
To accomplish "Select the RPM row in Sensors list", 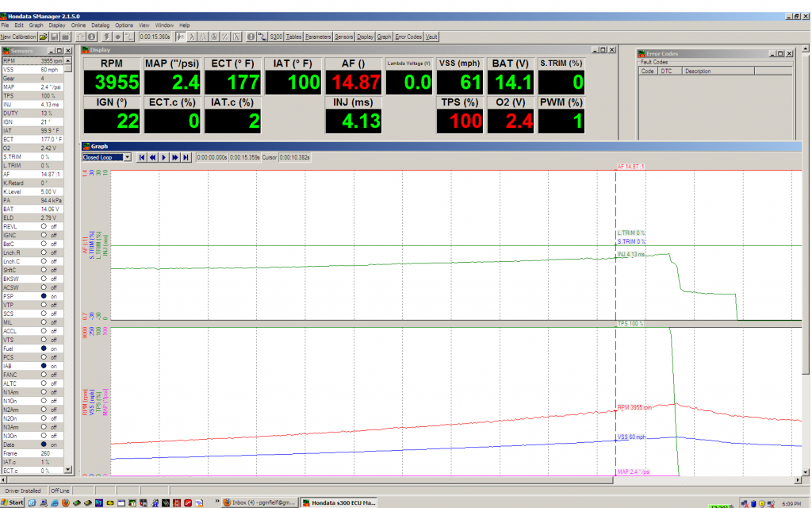I will point(32,61).
